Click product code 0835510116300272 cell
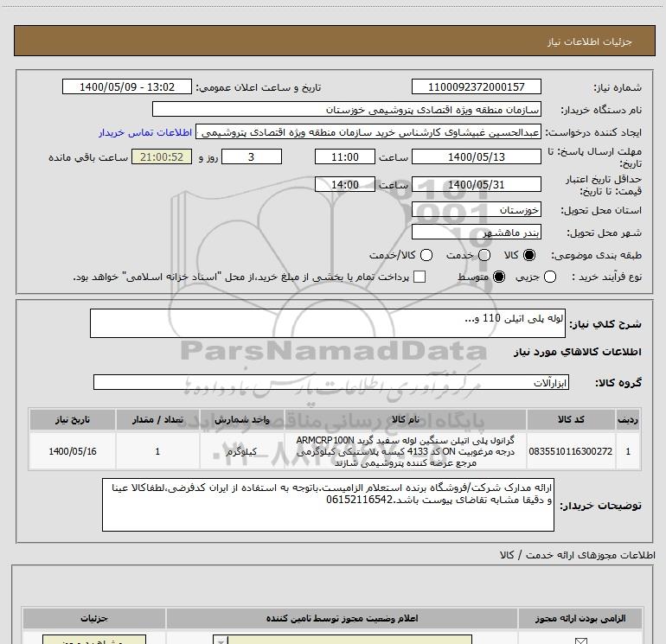 click(x=571, y=451)
